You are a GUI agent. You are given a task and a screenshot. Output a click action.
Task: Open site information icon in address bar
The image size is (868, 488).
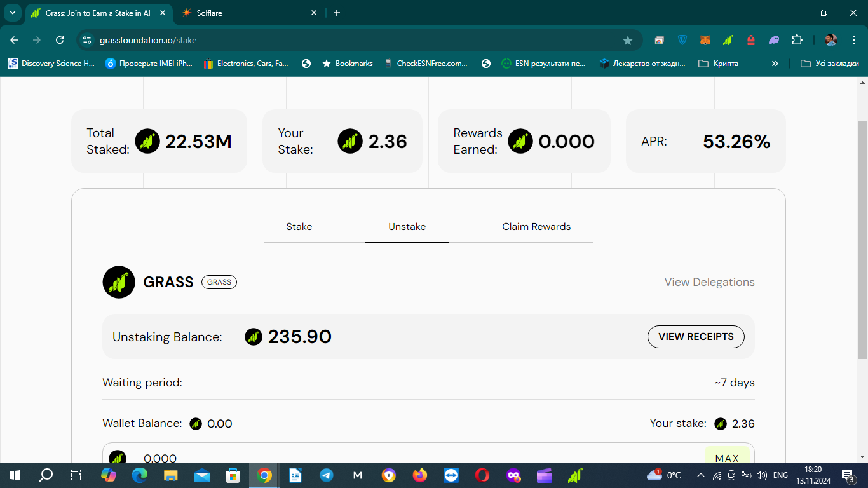pos(88,40)
